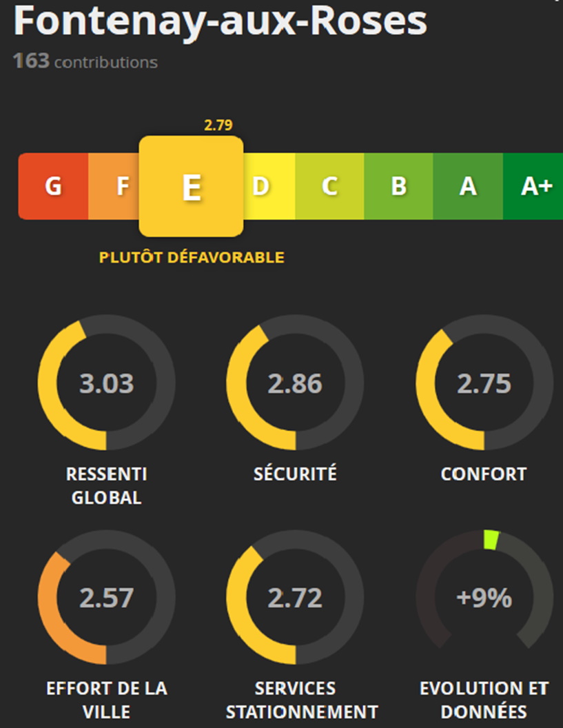The image size is (563, 728).
Task: Click the Services Stationnement 2.72 gauge
Action: point(295,598)
